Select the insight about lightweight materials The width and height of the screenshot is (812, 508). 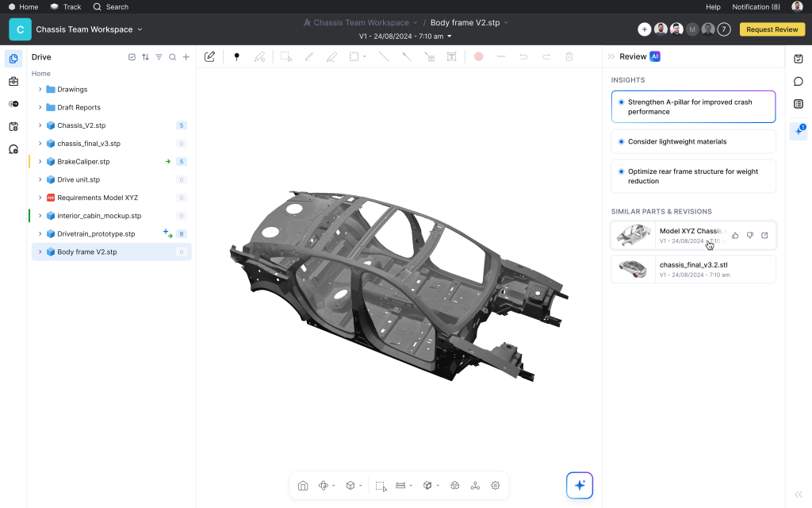[692, 140]
